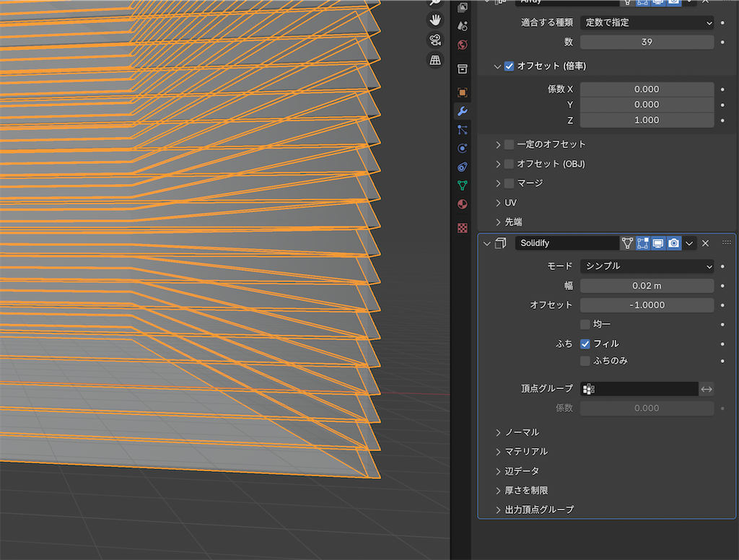Expand 一定のオフセット subpanel
Image resolution: width=739 pixels, height=560 pixels.
(498, 145)
